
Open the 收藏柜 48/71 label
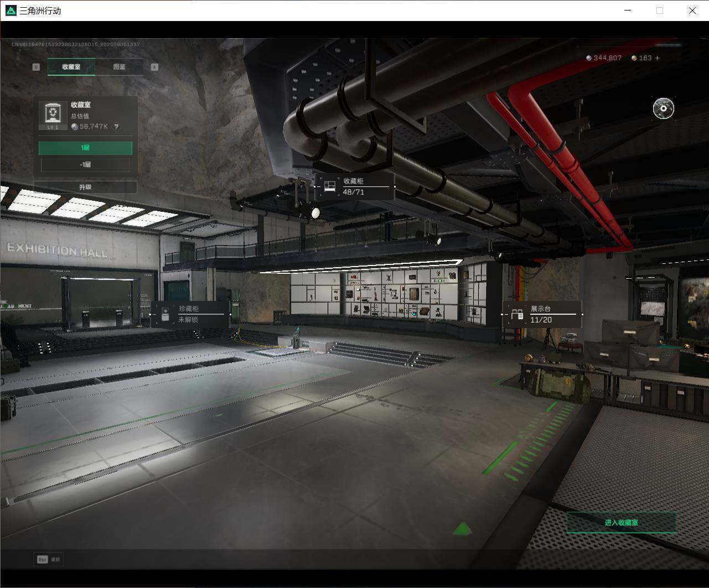(x=355, y=186)
